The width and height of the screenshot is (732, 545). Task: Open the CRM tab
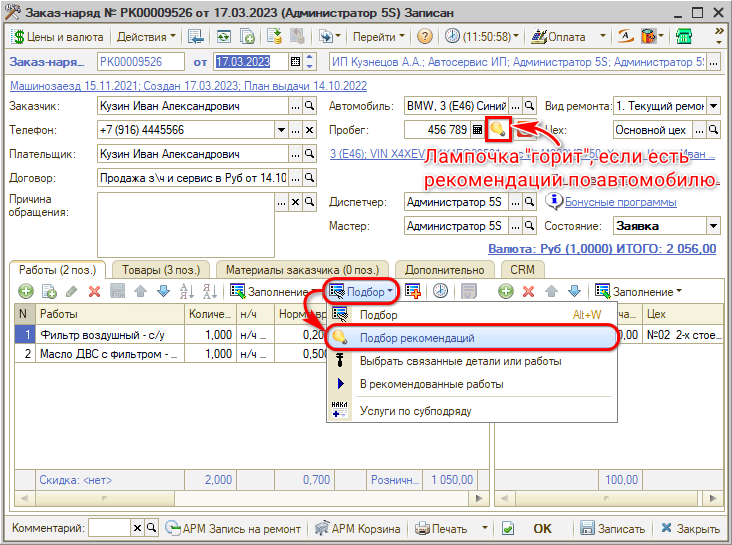[x=522, y=269]
